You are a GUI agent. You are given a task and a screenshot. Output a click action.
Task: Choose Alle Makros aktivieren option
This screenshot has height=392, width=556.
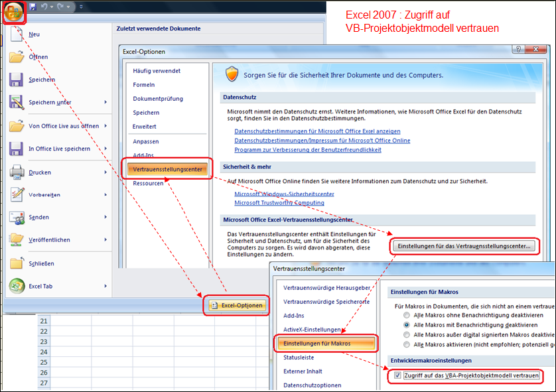coord(406,344)
